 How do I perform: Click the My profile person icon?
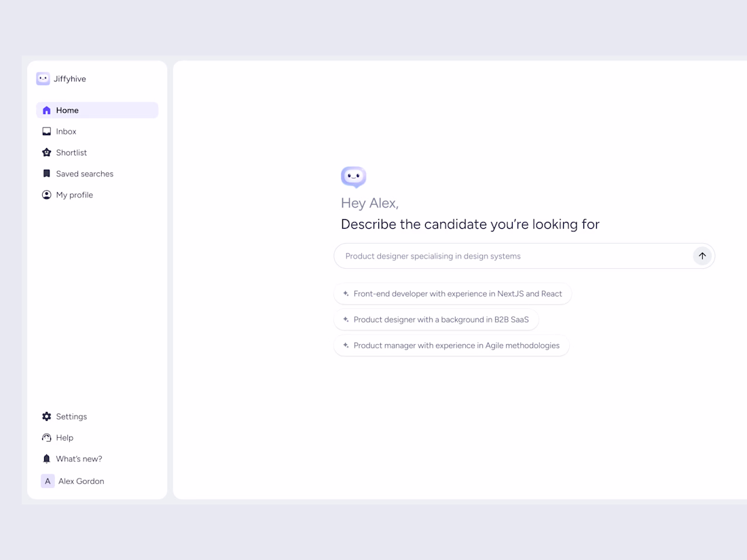point(47,195)
